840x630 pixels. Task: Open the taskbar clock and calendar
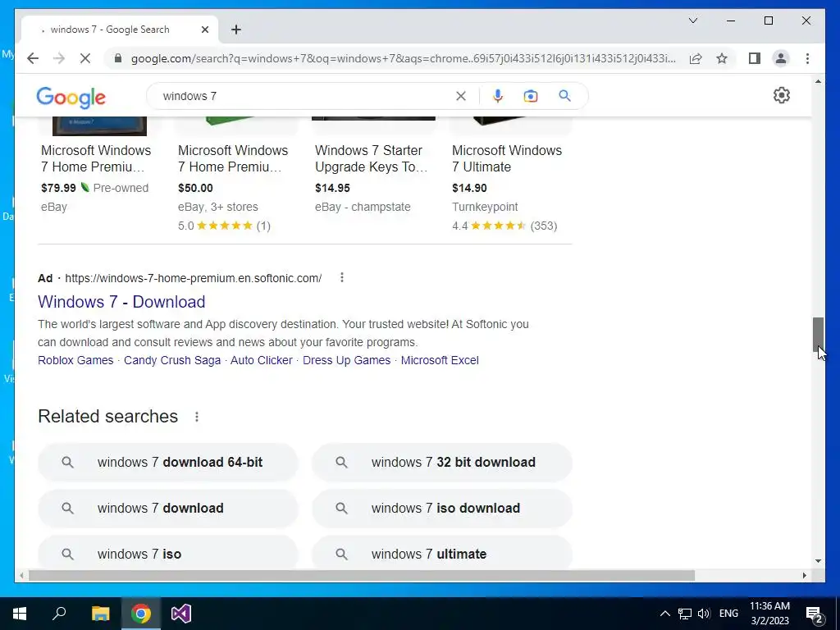point(769,614)
